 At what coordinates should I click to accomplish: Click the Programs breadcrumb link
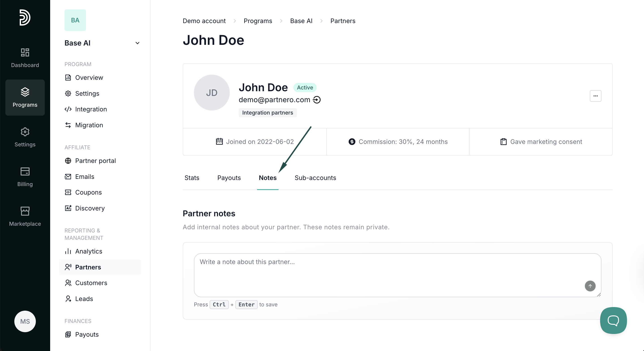(x=258, y=21)
